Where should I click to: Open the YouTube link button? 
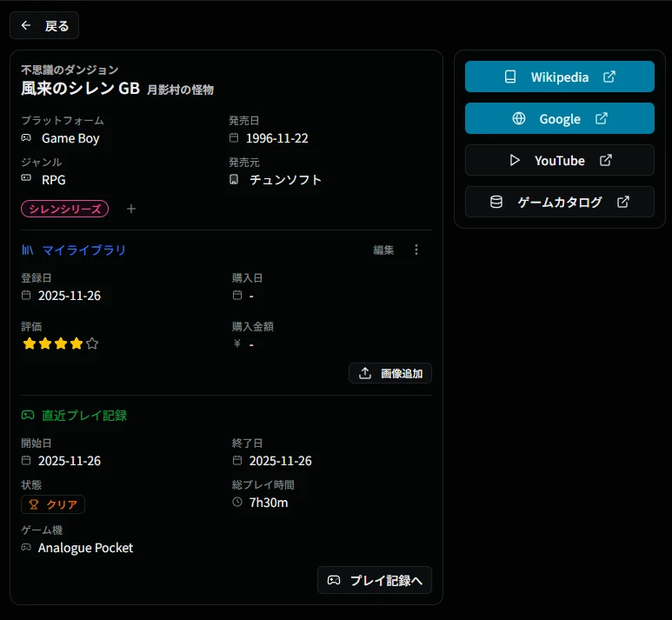pos(559,160)
